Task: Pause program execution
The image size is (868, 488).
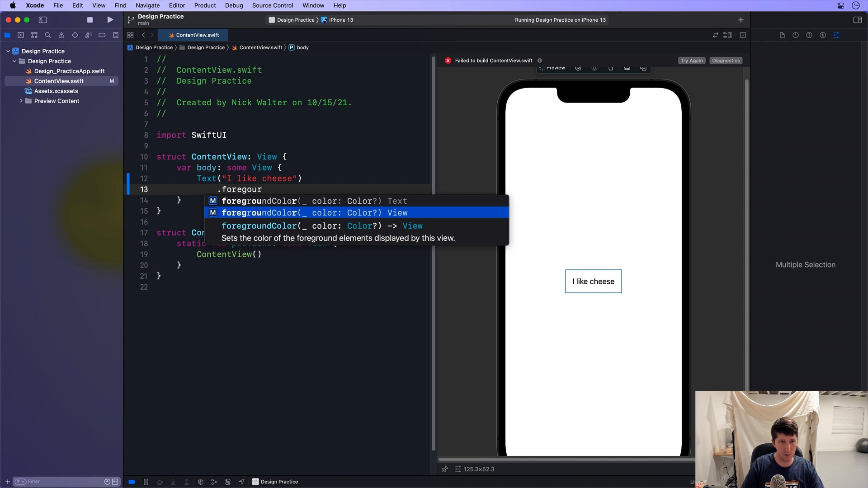Action: [x=146, y=482]
